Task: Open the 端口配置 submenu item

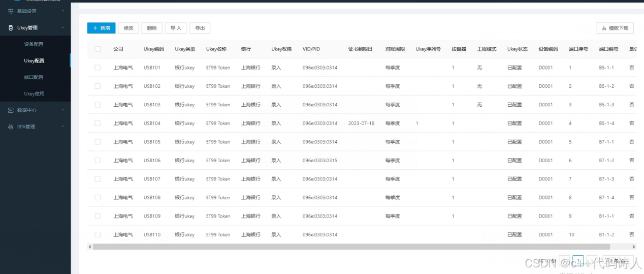Action: (x=34, y=77)
